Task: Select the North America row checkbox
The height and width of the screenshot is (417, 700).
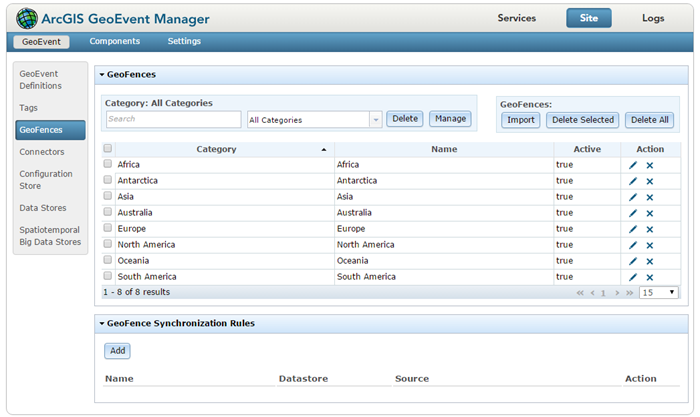Action: 108,244
